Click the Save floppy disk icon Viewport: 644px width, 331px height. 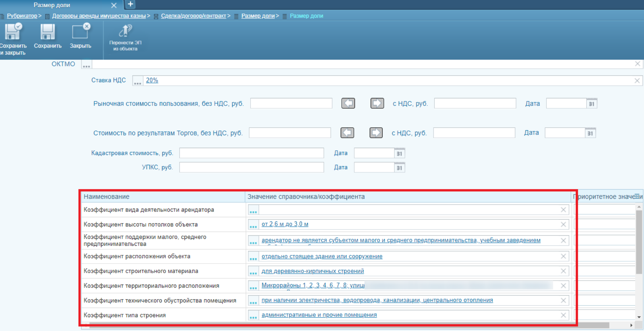47,32
